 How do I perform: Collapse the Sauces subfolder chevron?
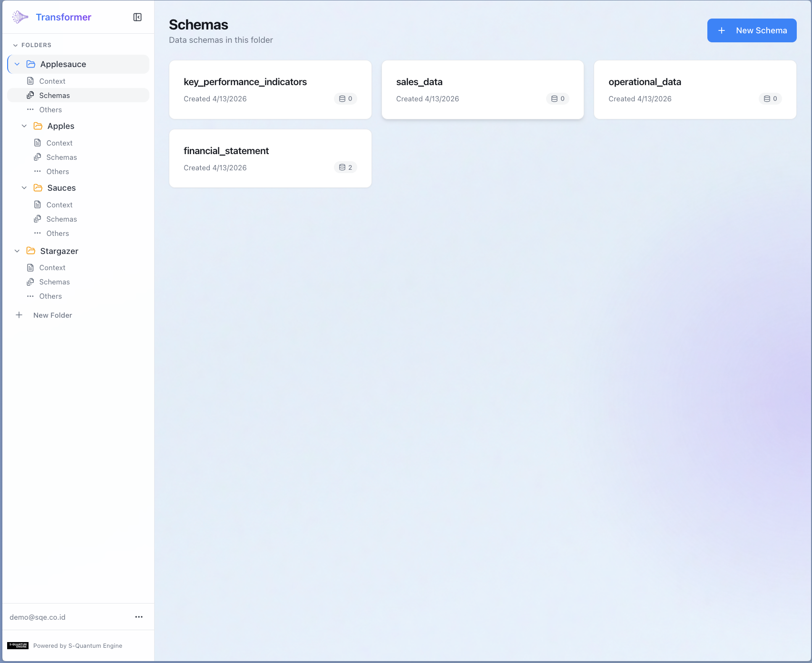click(x=24, y=188)
